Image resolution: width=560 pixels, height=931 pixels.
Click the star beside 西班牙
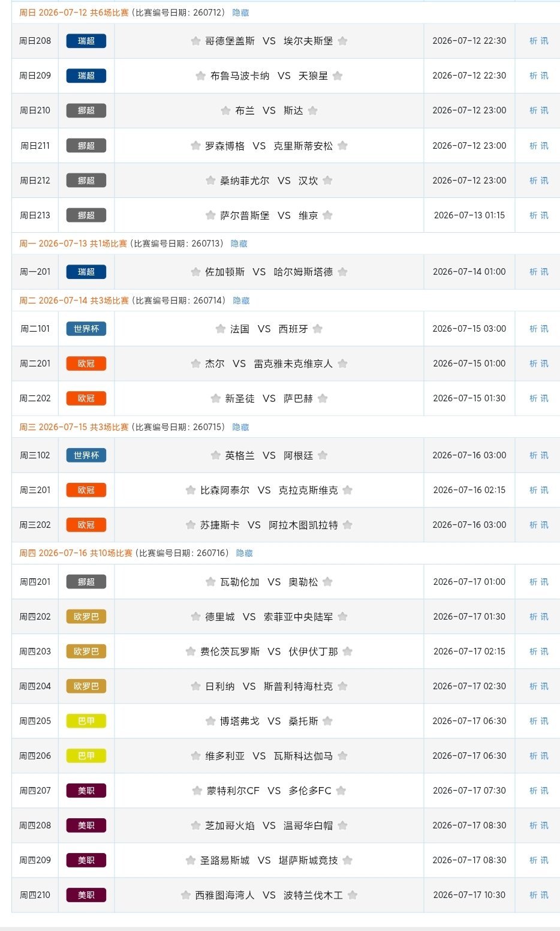pos(318,329)
